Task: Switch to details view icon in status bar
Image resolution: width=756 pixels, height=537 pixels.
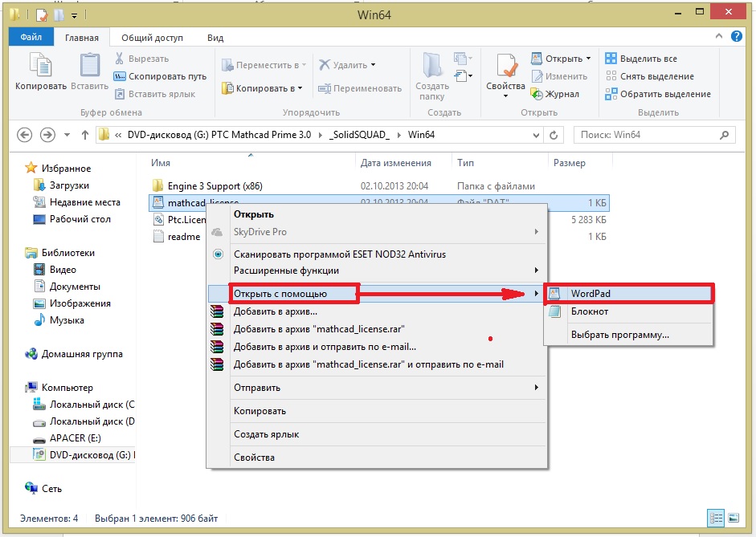Action: tap(716, 519)
